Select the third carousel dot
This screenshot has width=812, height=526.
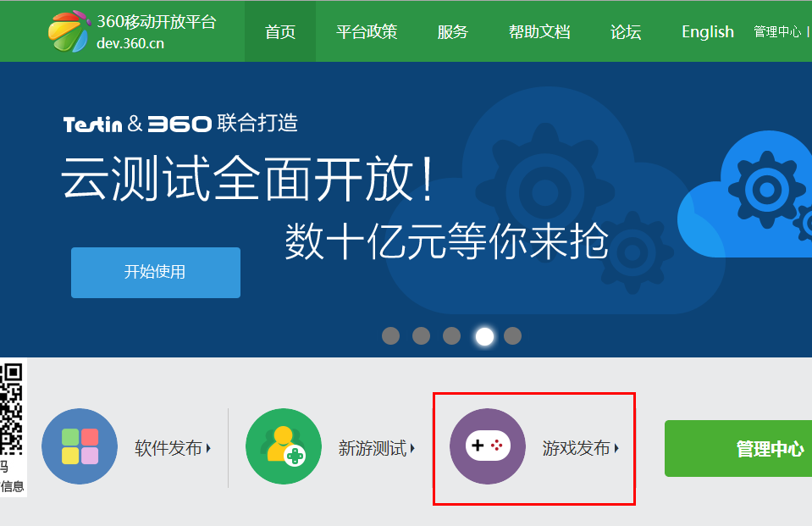[451, 335]
